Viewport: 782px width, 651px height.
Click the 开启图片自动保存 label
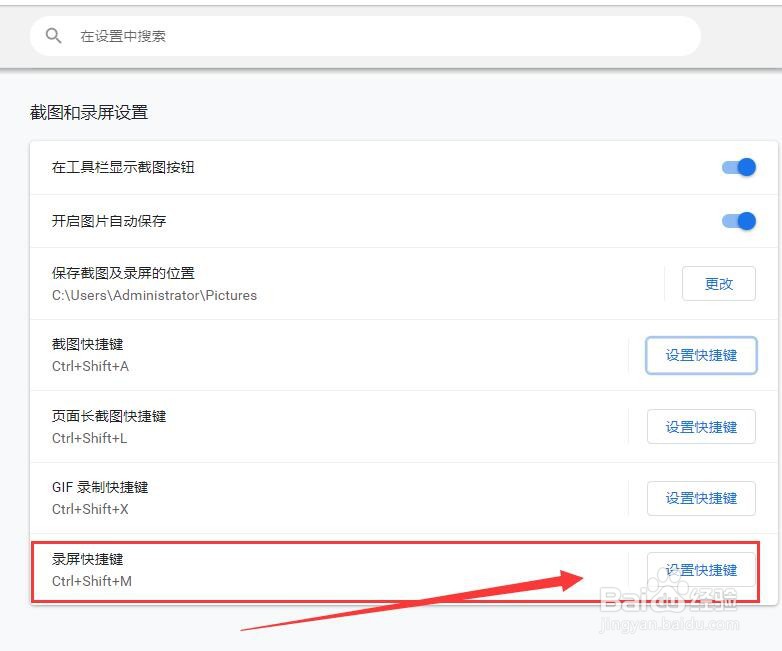tap(109, 221)
